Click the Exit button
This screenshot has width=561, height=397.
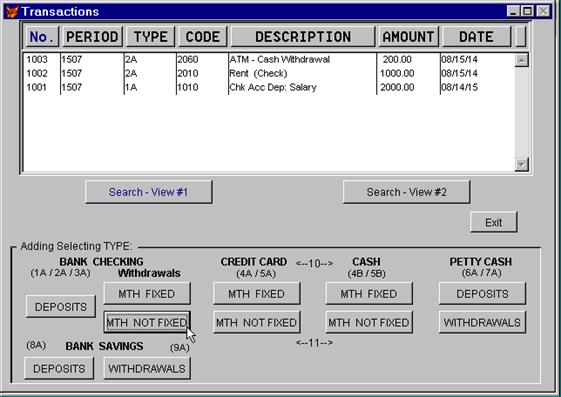coord(493,222)
